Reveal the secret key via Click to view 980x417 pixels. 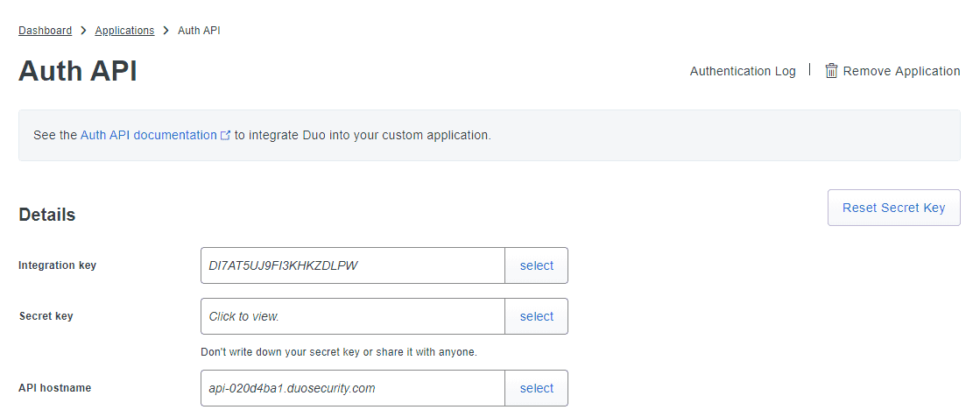tap(352, 316)
